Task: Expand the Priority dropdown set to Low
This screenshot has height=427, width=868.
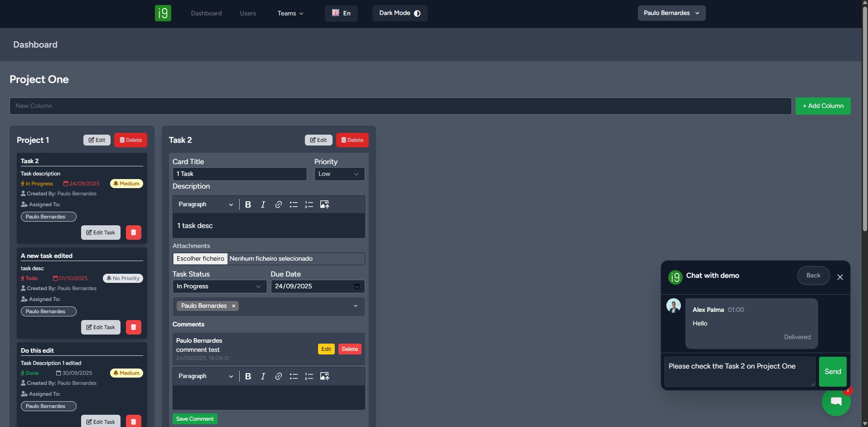Action: coord(339,174)
